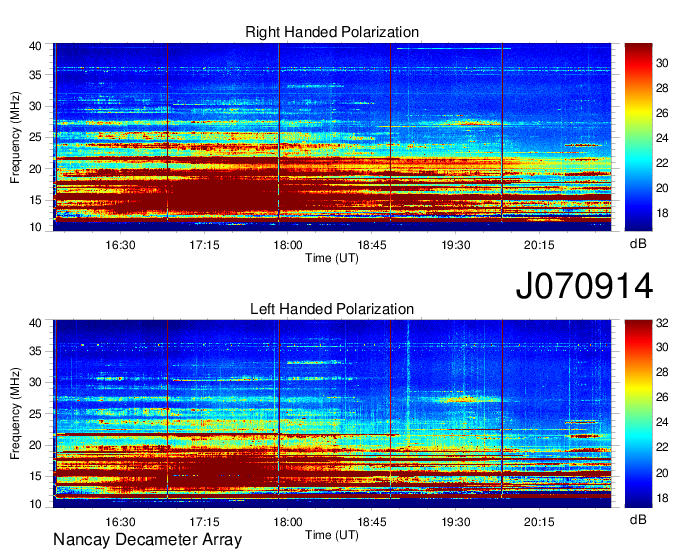Click 16:30 tick on Right Handed time axis
Viewport: 680px width, 552px height.
[x=120, y=245]
